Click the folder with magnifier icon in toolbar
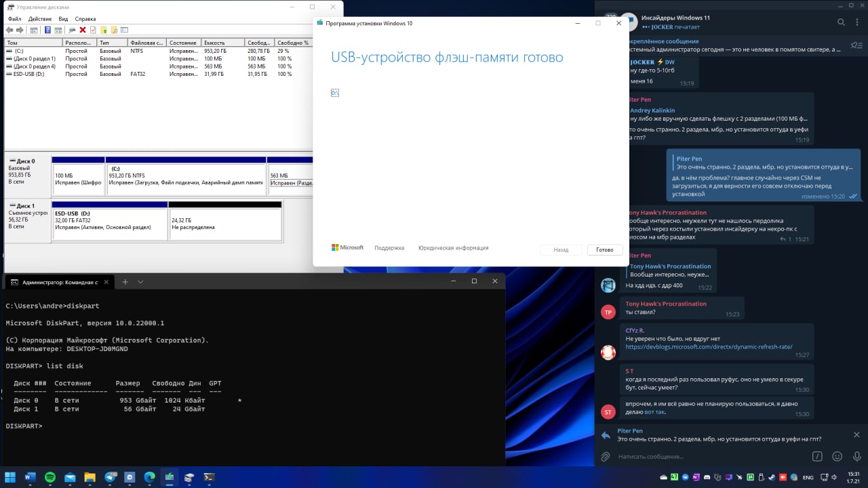 [x=114, y=30]
